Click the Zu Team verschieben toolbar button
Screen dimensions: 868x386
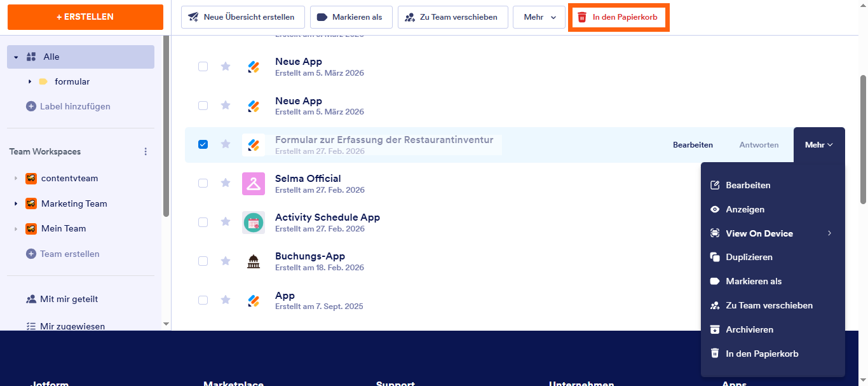tap(452, 17)
